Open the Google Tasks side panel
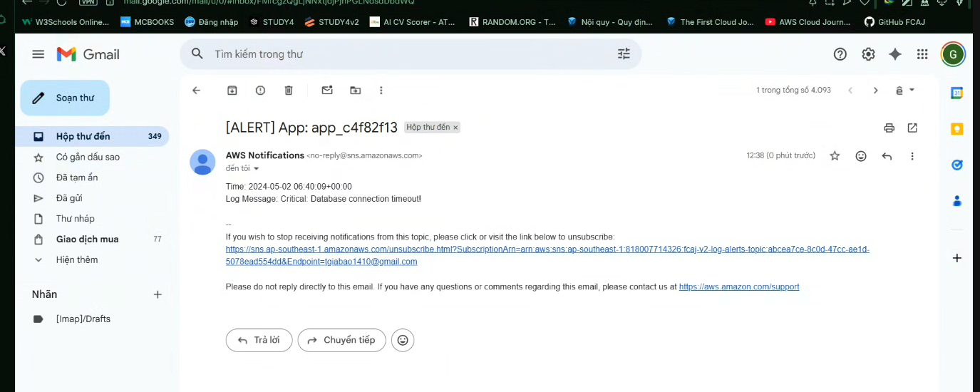Screen dimensions: 980x392 pos(957,165)
